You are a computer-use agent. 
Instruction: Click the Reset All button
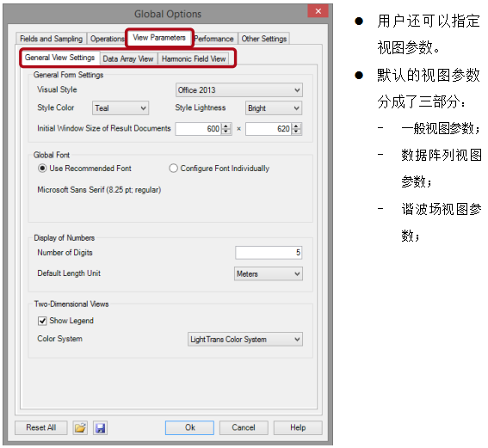point(41,427)
